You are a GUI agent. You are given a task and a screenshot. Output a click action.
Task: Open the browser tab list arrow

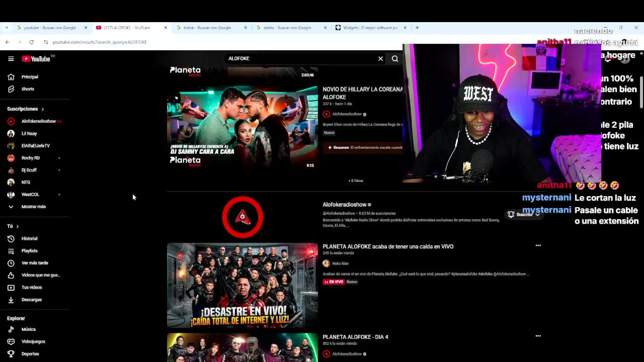(x=6, y=28)
